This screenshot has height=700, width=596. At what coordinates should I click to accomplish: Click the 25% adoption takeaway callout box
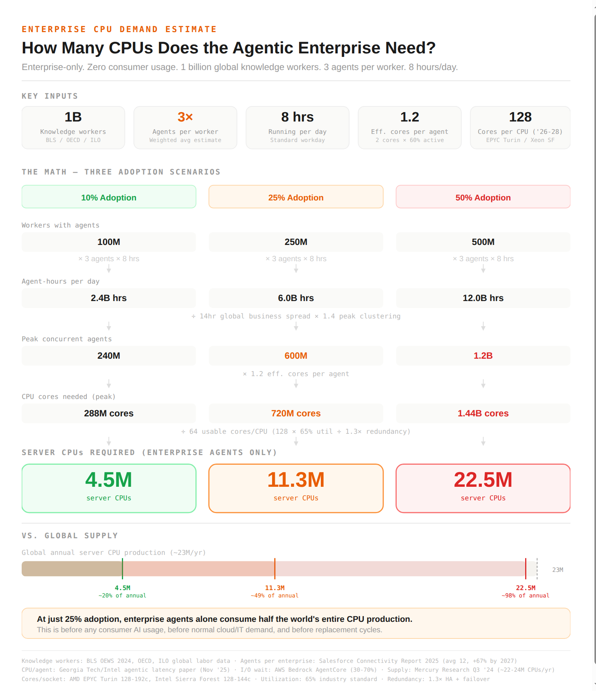[x=296, y=623]
